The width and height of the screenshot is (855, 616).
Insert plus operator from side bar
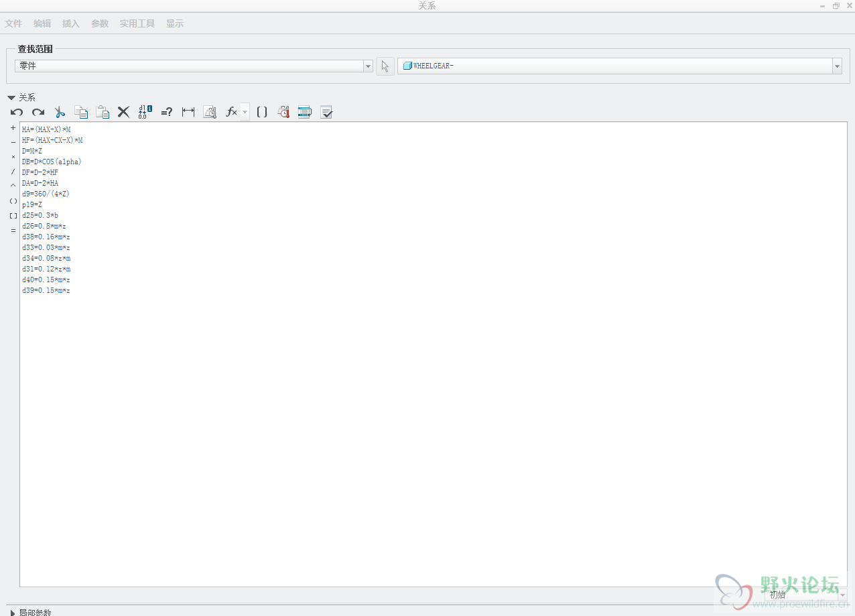click(x=13, y=127)
